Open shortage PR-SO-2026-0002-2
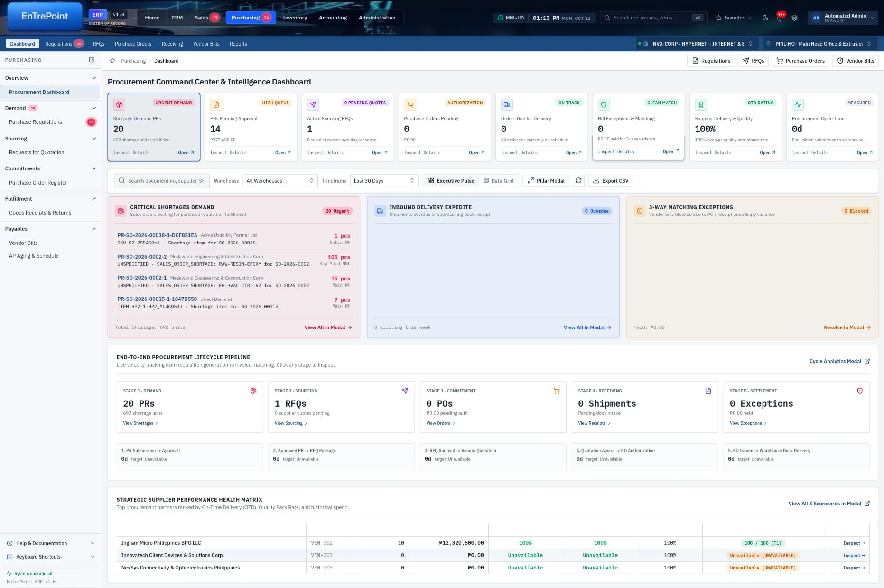This screenshot has width=884, height=588. 142,257
